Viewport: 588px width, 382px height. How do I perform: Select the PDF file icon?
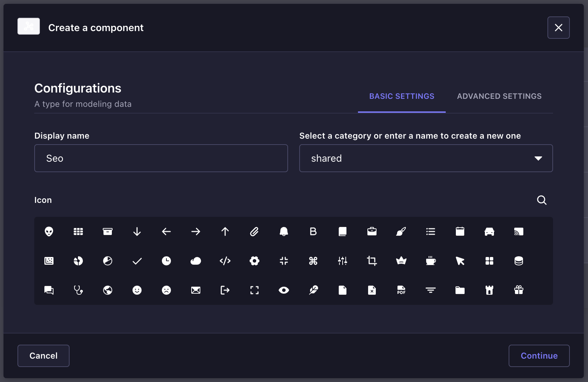402,290
